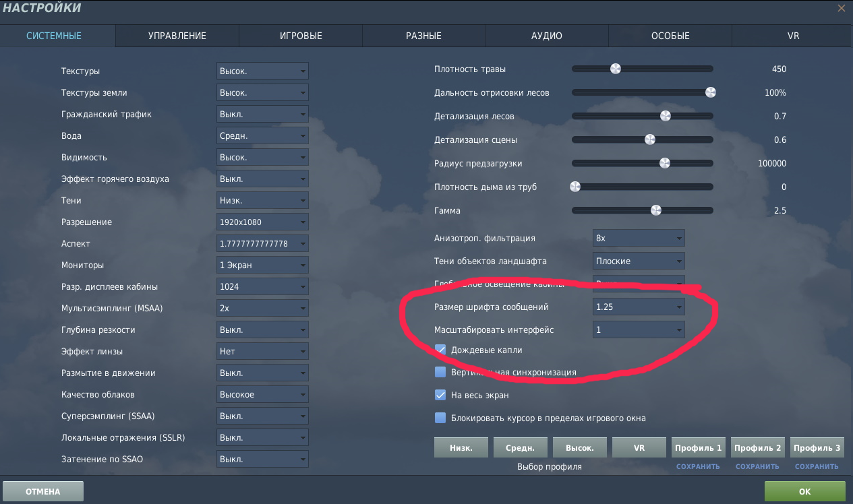Viewport: 853px width, 504px height.
Task: Load Профиль 2
Action: point(757,448)
